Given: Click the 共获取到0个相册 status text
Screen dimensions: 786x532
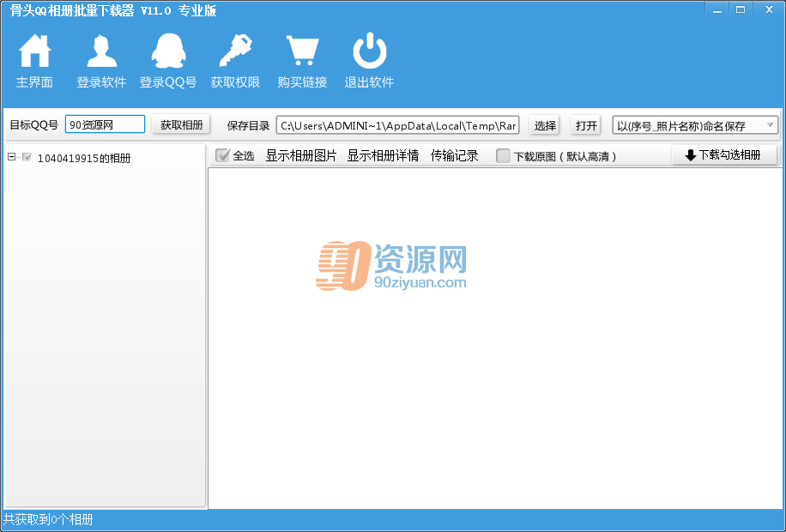Looking at the screenshot, I should point(48,519).
